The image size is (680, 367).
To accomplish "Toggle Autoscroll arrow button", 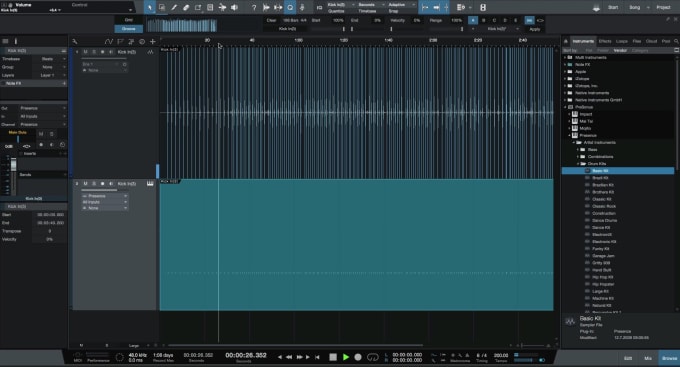I will [437, 7].
